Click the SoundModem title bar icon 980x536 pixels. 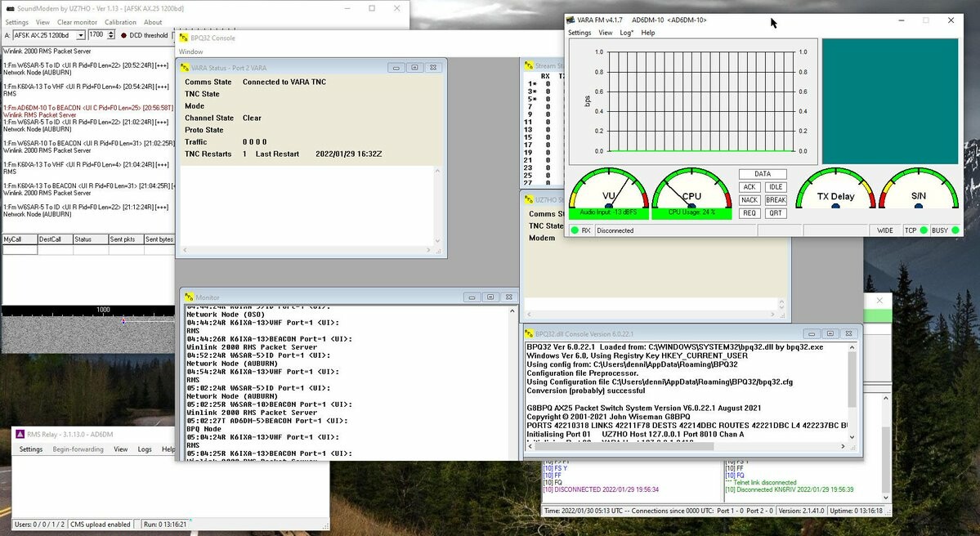pyautogui.click(x=10, y=9)
